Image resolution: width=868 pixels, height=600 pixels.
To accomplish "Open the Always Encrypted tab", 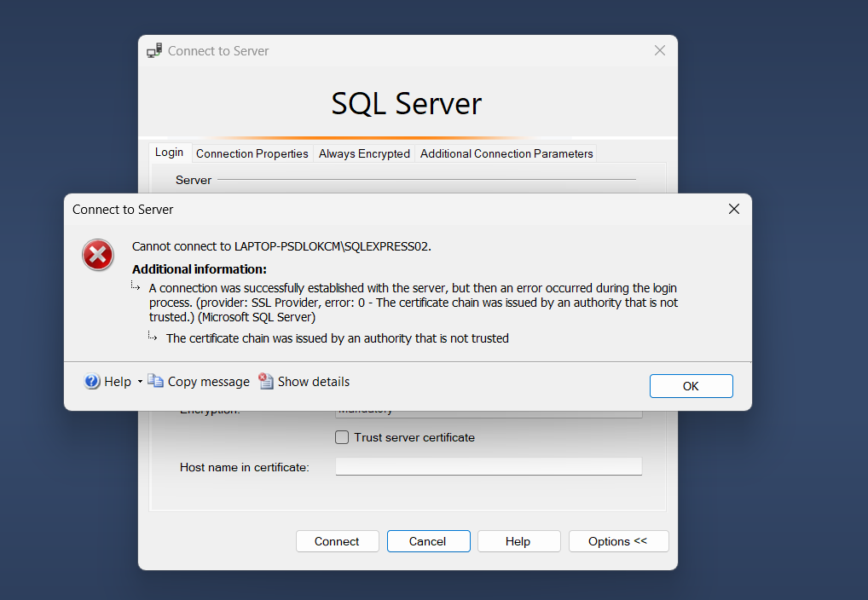I will [364, 153].
